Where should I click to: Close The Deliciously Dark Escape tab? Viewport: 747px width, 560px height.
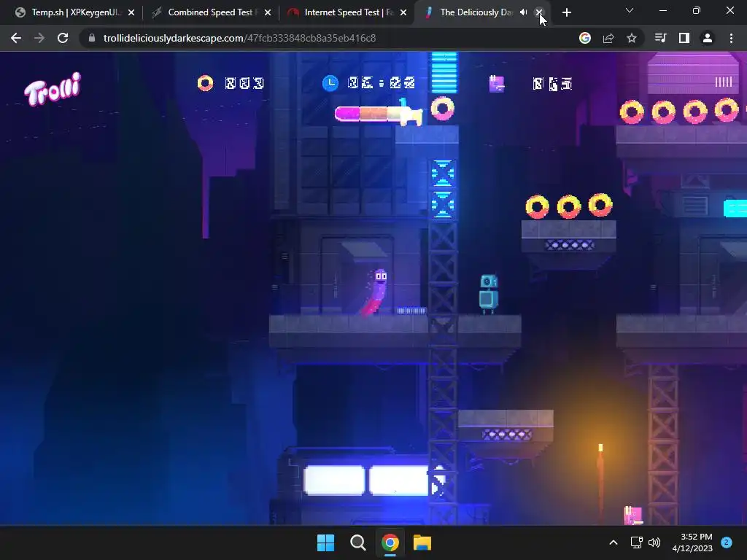pyautogui.click(x=539, y=12)
